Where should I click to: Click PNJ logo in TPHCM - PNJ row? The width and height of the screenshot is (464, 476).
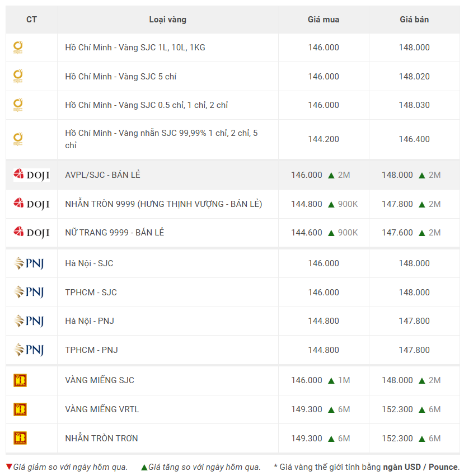pyautogui.click(x=29, y=350)
